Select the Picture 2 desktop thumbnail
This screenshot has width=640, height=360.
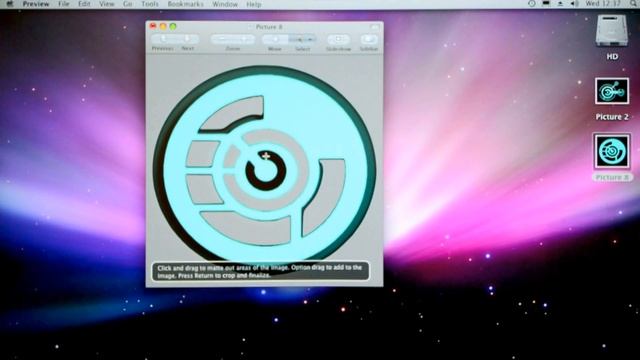[612, 91]
